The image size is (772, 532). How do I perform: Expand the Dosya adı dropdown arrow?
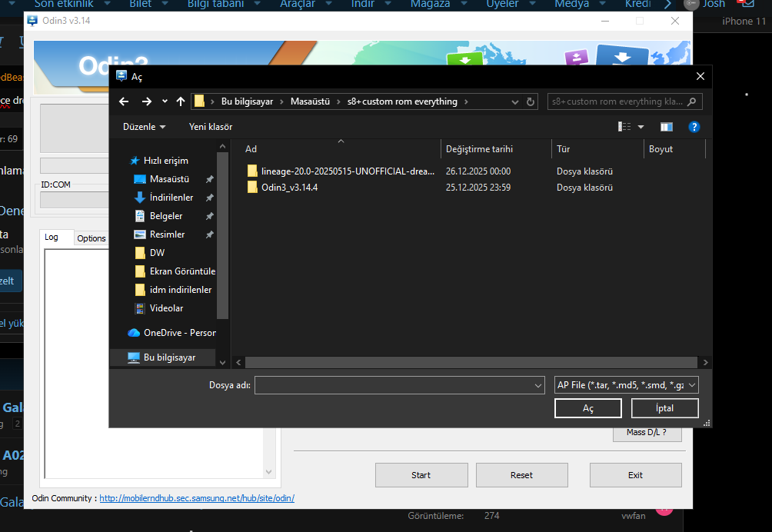pos(538,385)
